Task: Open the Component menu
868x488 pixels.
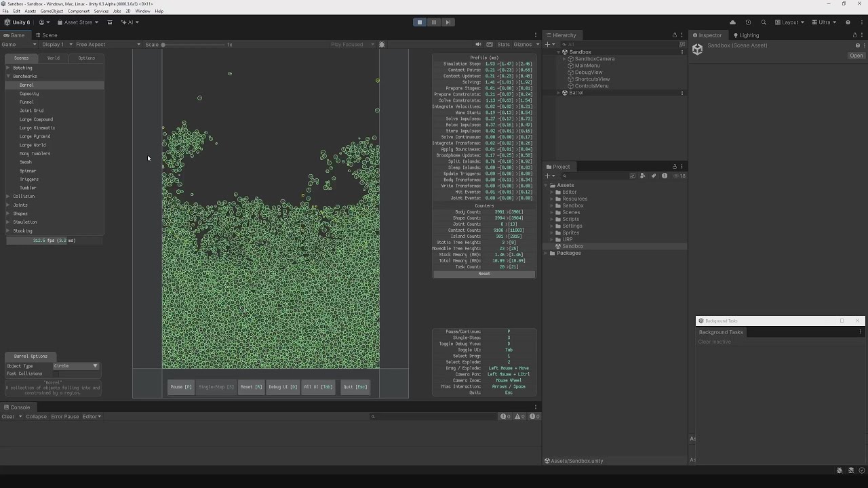Action: (79, 12)
